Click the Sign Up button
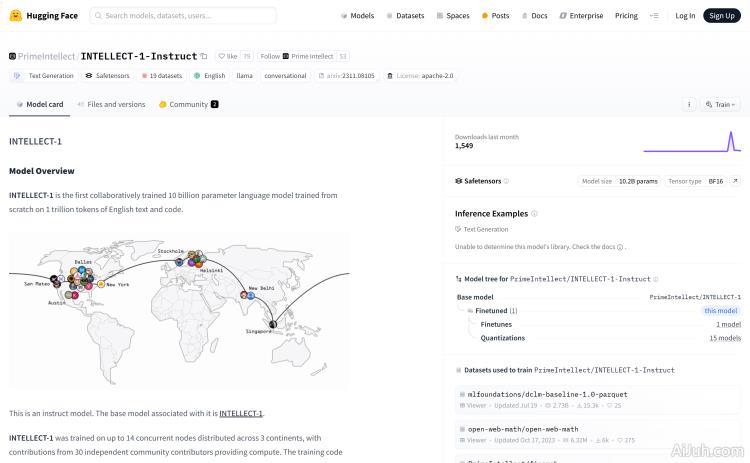The image size is (750, 463). click(720, 16)
